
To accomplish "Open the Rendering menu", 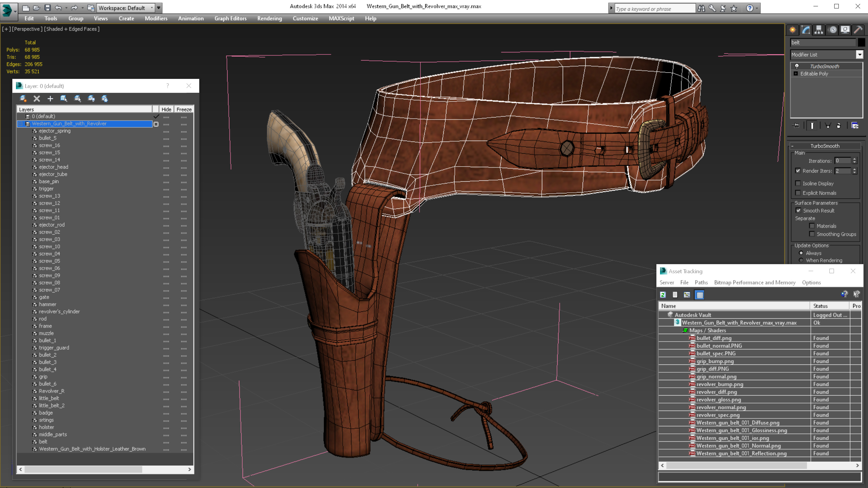I will click(x=269, y=18).
